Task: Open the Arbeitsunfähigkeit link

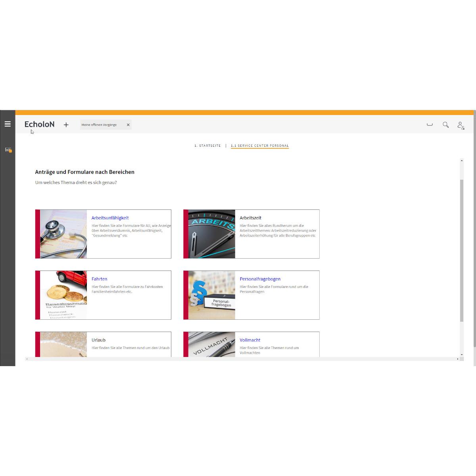Action: pos(110,218)
